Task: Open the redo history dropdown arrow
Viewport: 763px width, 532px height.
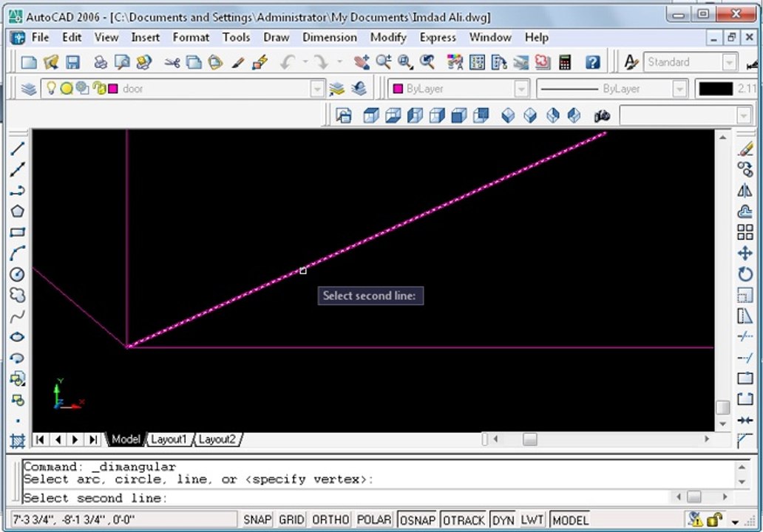Action: [339, 62]
